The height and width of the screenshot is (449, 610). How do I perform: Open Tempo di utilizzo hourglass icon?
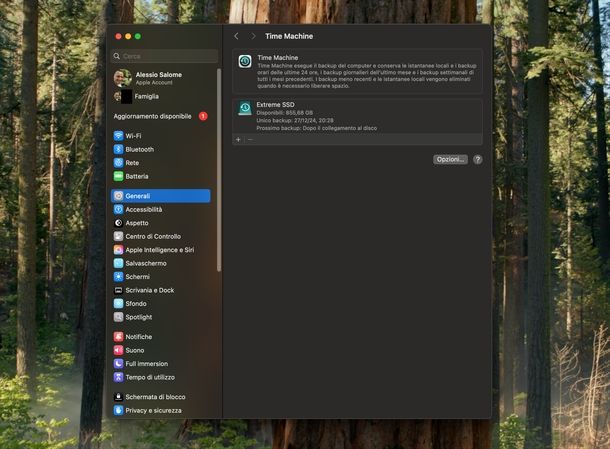(118, 377)
